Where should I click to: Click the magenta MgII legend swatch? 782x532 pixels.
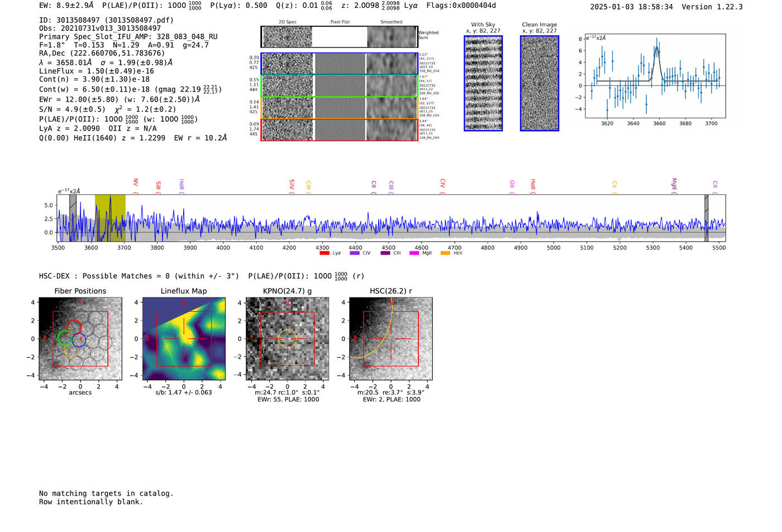pyautogui.click(x=414, y=253)
